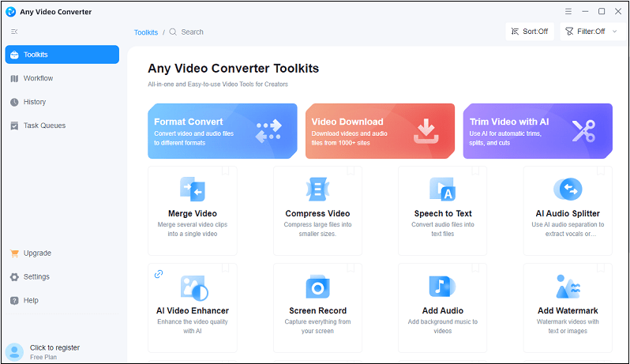Click the Any Video Converter logo icon

[11, 12]
